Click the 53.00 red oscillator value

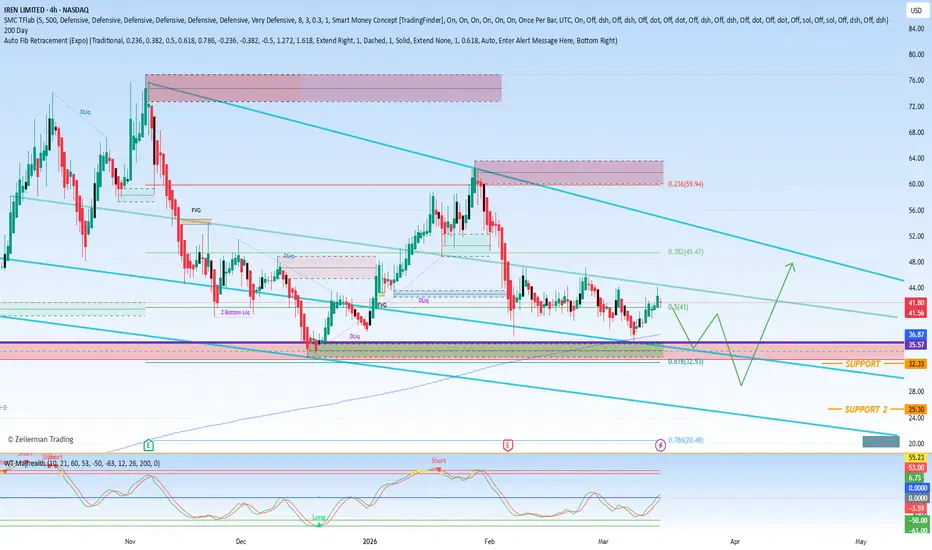pos(916,467)
